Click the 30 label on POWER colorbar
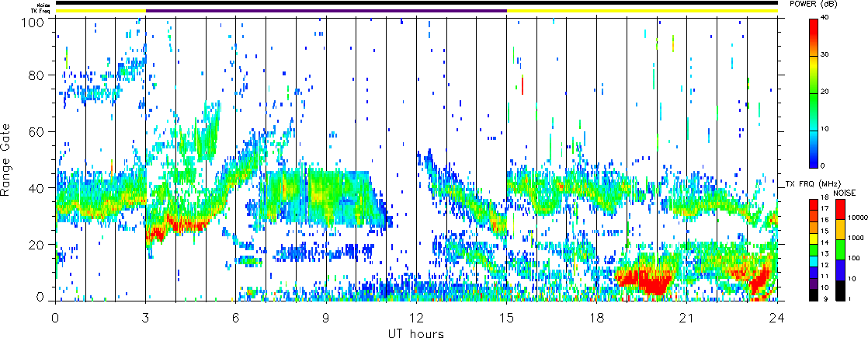The height and width of the screenshot is (338, 868). point(826,55)
